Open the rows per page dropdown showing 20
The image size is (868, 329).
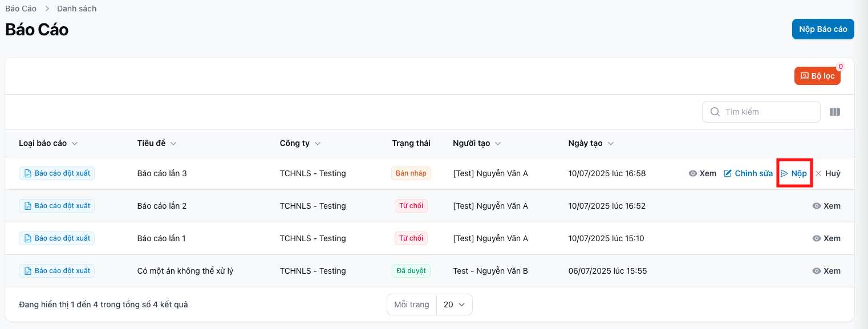454,304
